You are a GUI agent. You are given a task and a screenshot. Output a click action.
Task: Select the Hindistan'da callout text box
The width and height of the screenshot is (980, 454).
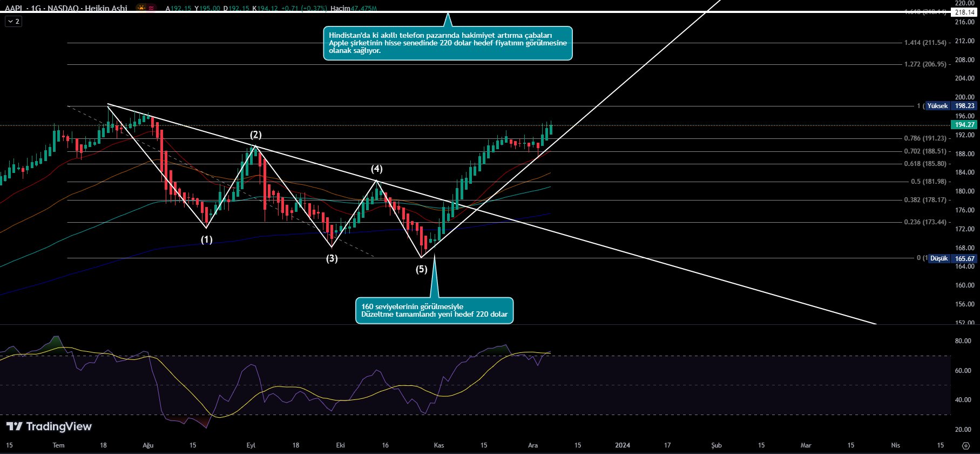point(448,43)
